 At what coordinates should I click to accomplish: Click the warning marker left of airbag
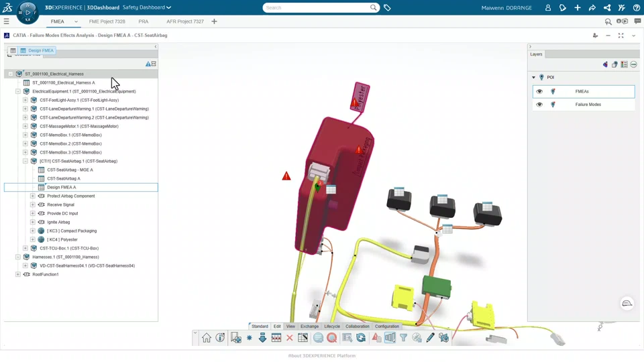pos(286,176)
